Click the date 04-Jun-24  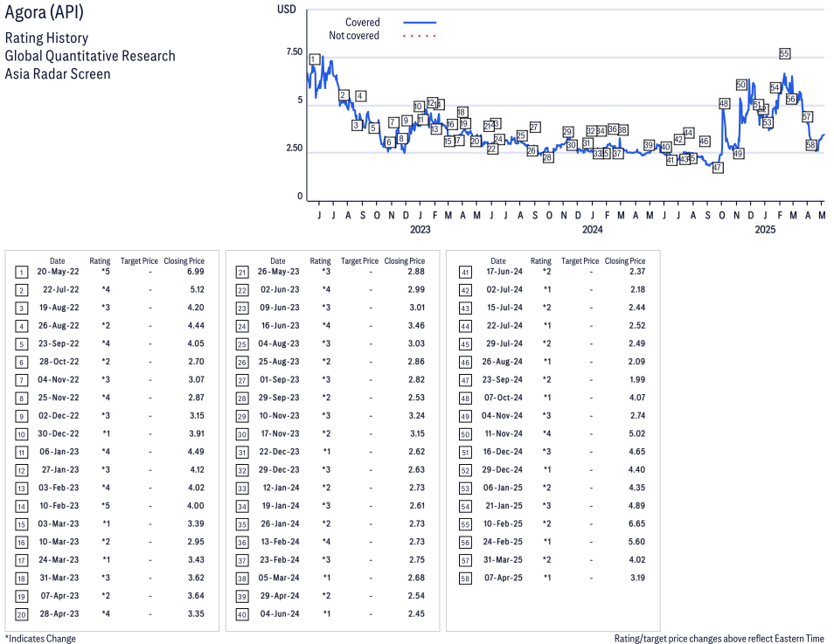click(x=280, y=614)
